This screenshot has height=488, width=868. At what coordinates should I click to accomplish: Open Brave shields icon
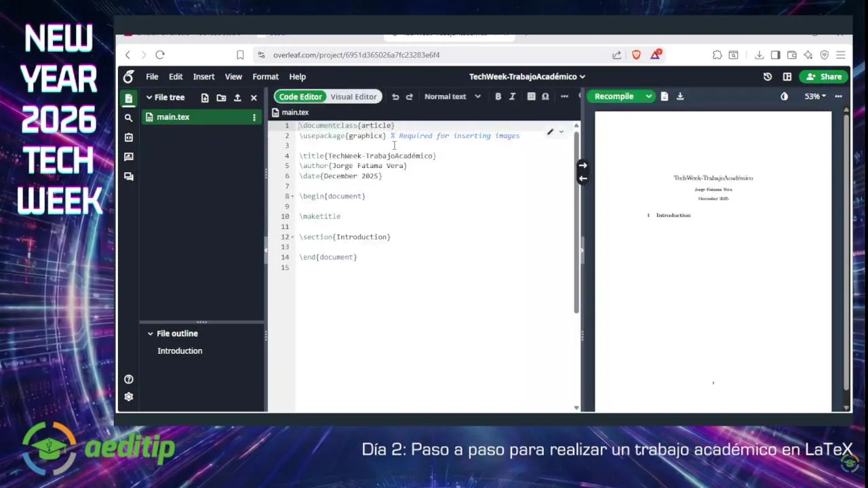636,55
